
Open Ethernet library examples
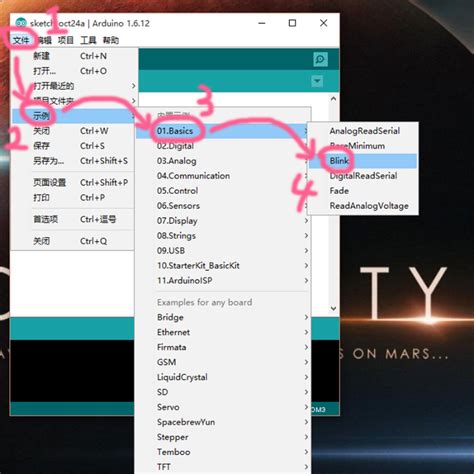pos(223,332)
